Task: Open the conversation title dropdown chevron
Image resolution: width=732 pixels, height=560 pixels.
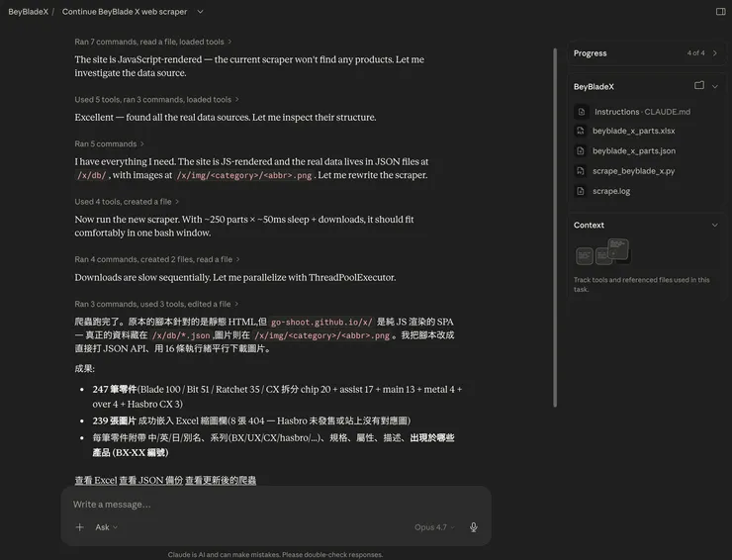Action: (x=200, y=12)
